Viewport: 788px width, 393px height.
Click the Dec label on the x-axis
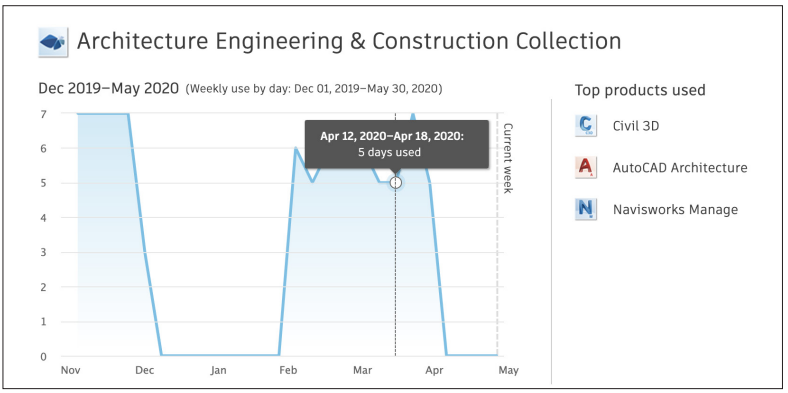click(x=144, y=370)
